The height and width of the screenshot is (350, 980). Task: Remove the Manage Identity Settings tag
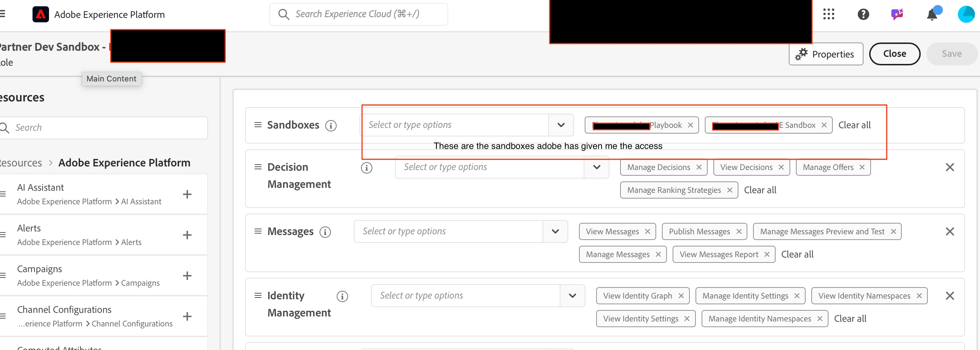click(x=797, y=296)
